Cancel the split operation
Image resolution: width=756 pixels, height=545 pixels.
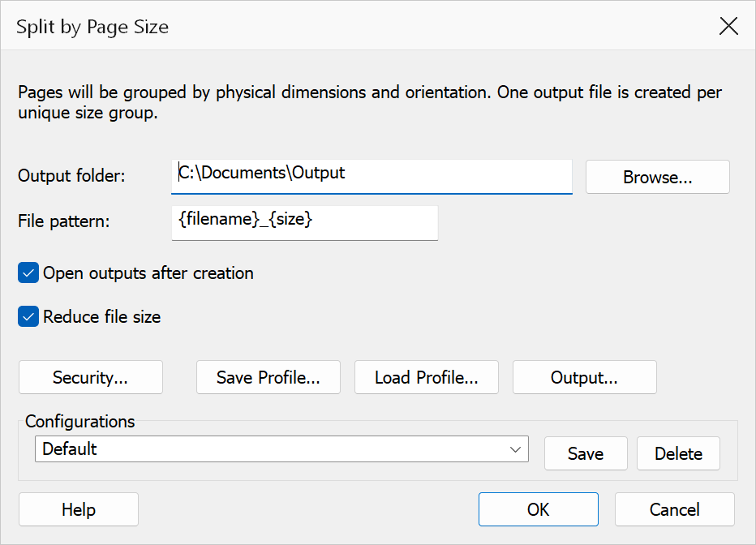point(675,509)
